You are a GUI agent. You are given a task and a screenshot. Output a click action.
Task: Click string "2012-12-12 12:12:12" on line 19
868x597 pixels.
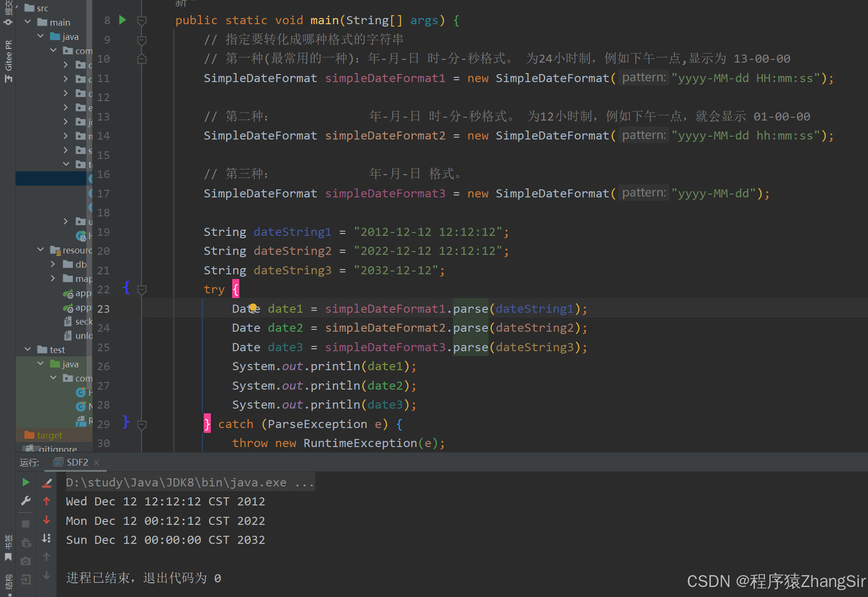coord(428,232)
